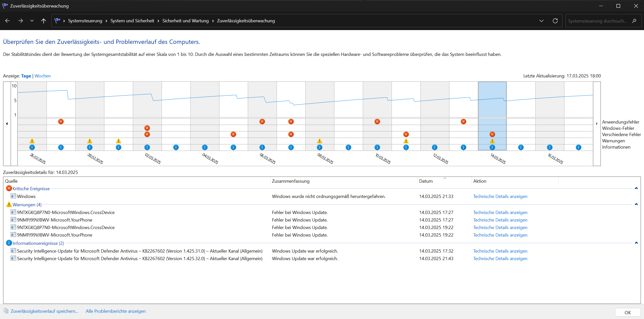
Task: Click the Systemsteuerung durchsuchen search field
Action: [597, 21]
